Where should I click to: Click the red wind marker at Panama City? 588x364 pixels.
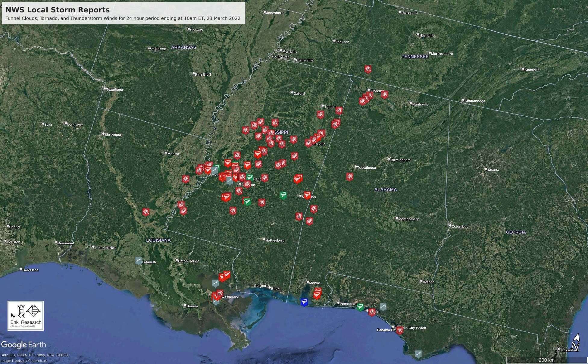[400, 330]
